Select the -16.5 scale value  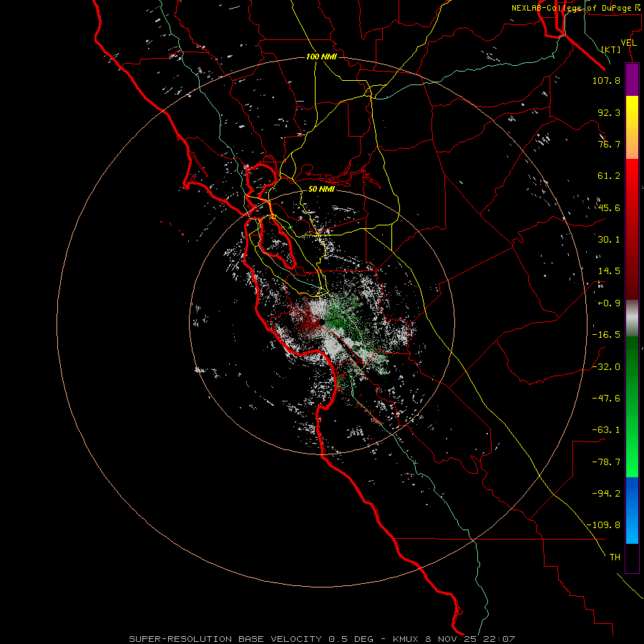point(606,335)
